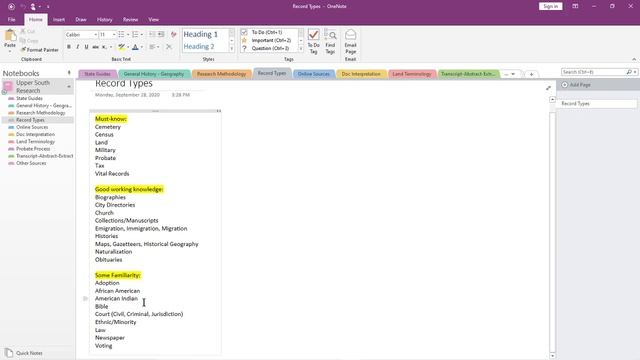Open the font color dropdown arrow

coord(142,47)
